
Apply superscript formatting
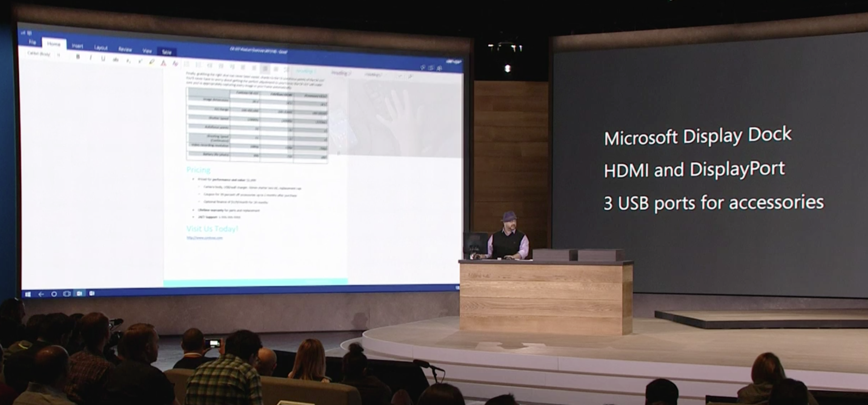[x=140, y=61]
